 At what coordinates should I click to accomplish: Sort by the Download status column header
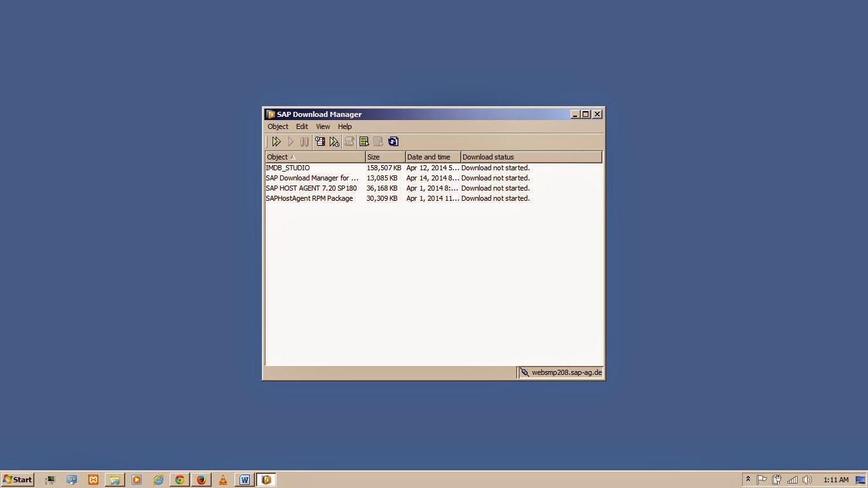pyautogui.click(x=531, y=157)
